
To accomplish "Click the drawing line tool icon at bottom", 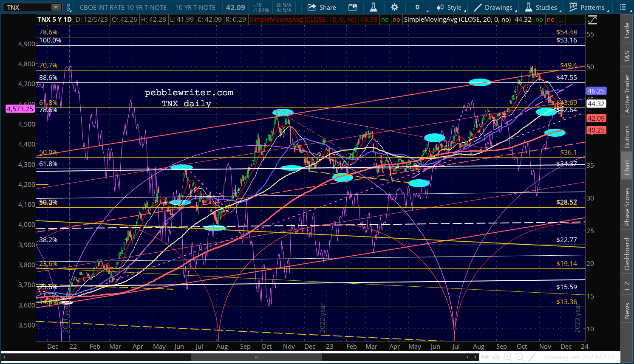I will [532, 357].
